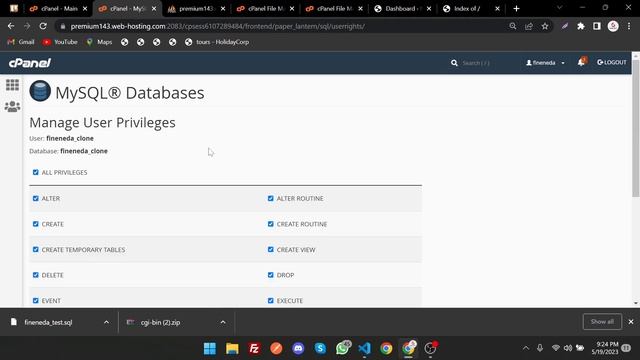Open the cPanel apps grid icon
The height and width of the screenshot is (360, 640).
click(x=12, y=85)
